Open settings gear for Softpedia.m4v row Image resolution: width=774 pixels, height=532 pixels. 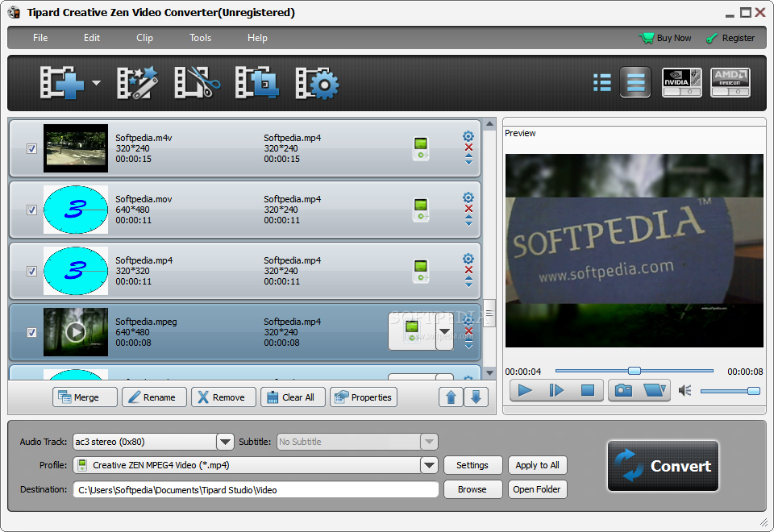468,136
